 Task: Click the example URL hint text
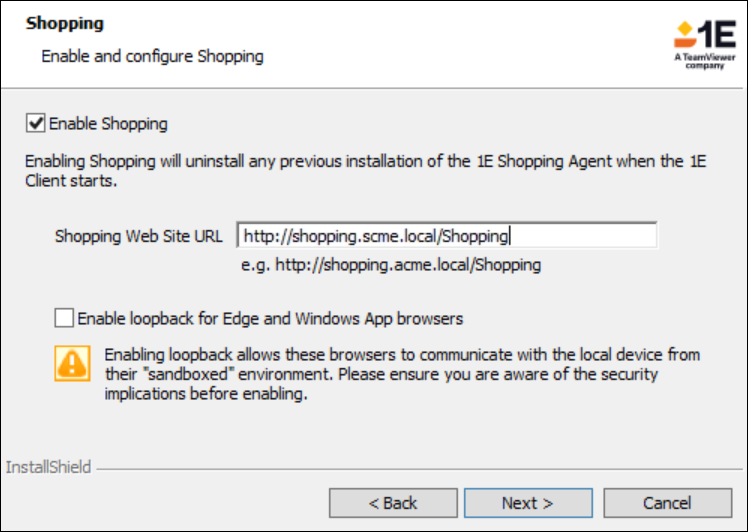click(x=391, y=265)
